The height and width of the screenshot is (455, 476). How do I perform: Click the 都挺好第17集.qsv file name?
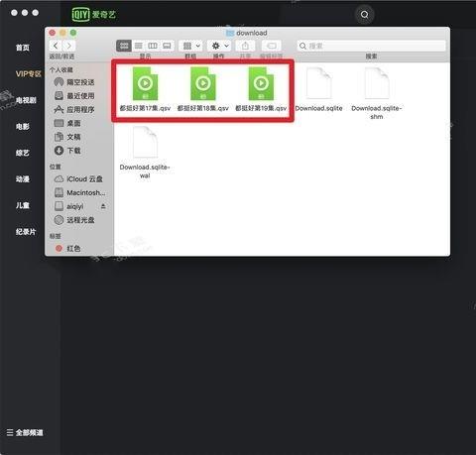coord(145,108)
